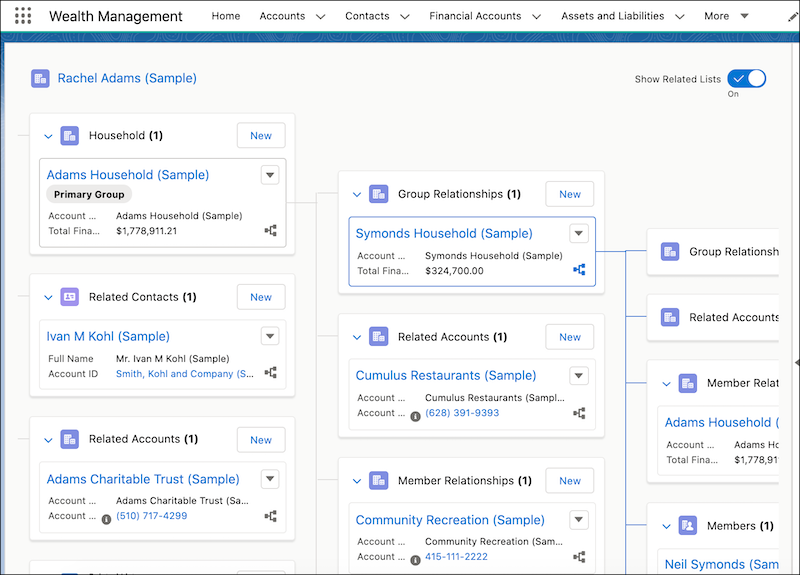Click the Related Contacts section icon

[69, 297]
